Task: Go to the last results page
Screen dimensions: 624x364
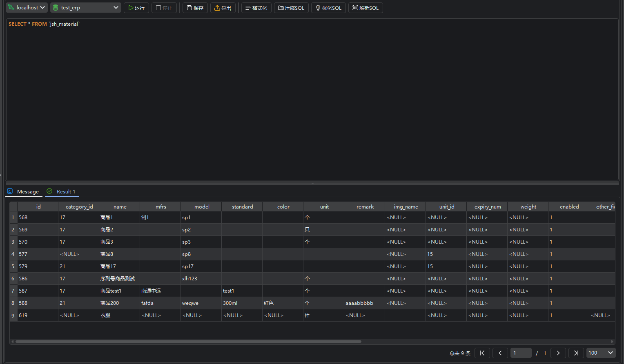Action: coord(576,353)
